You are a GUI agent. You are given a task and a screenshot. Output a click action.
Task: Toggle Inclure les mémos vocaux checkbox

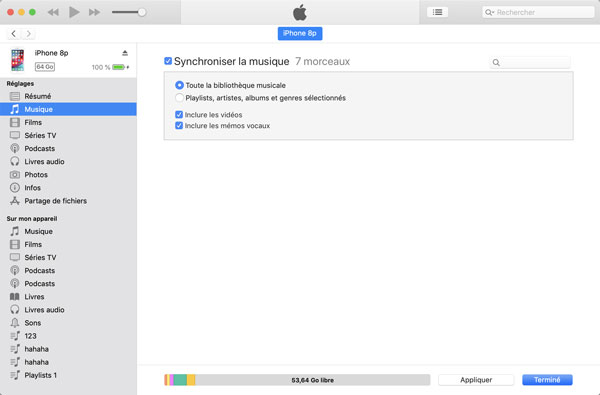point(179,125)
